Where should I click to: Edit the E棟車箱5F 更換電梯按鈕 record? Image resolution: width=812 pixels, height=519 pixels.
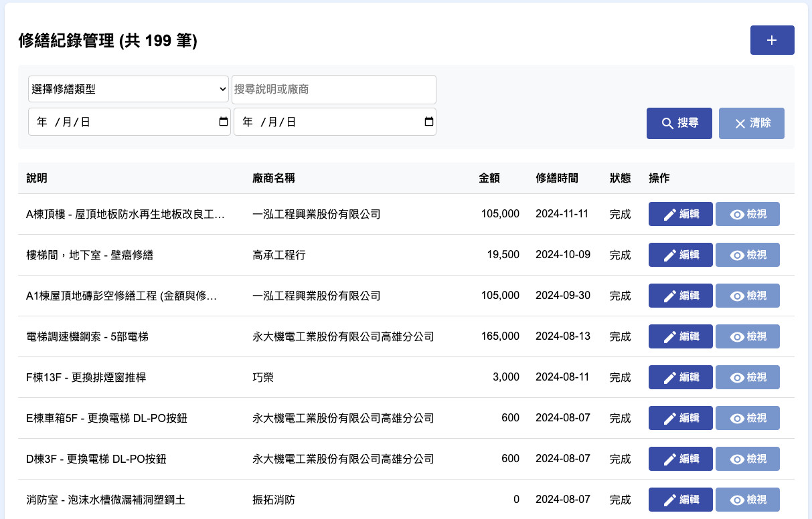click(681, 418)
